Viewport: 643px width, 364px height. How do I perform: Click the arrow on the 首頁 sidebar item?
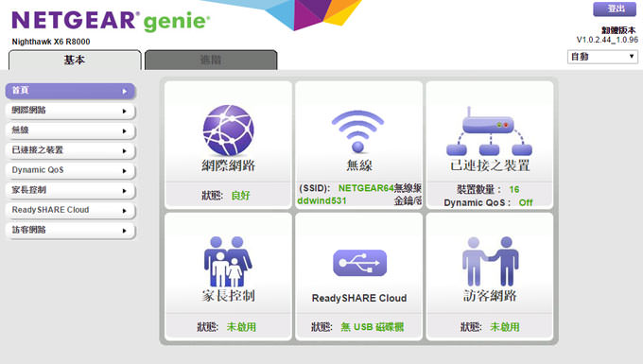click(x=125, y=92)
